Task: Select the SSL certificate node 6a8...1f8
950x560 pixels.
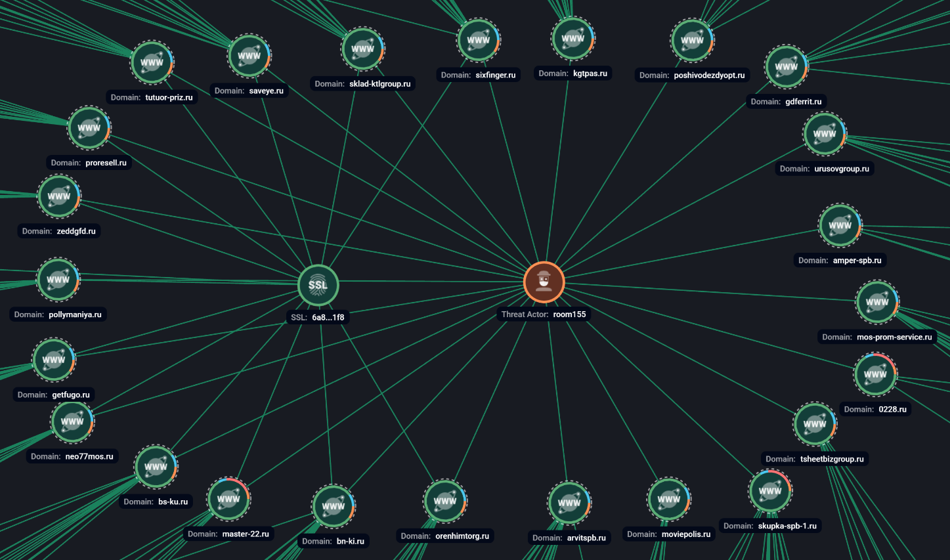Action: coord(318,285)
